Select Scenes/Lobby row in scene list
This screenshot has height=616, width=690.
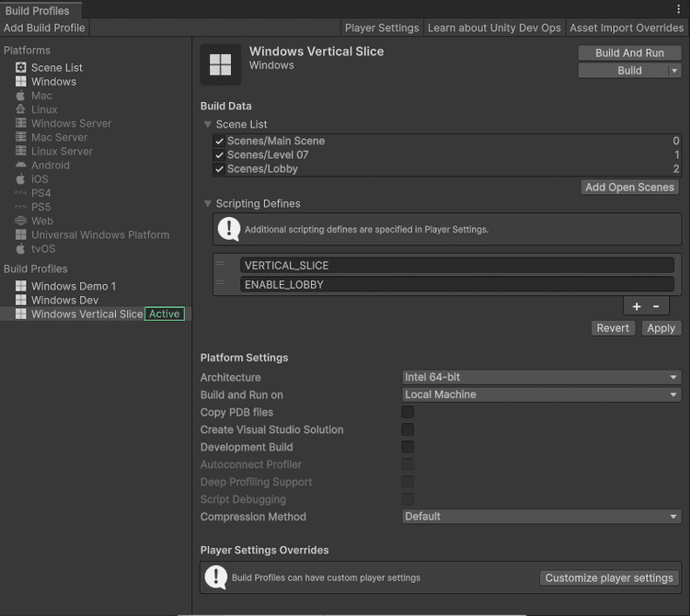447,169
